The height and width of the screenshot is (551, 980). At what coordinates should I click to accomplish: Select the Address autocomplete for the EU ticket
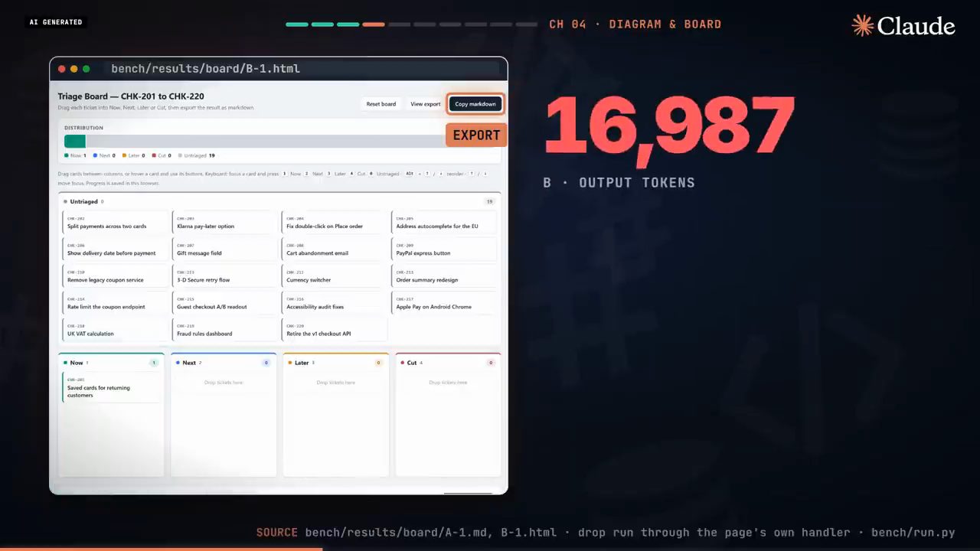coord(444,223)
